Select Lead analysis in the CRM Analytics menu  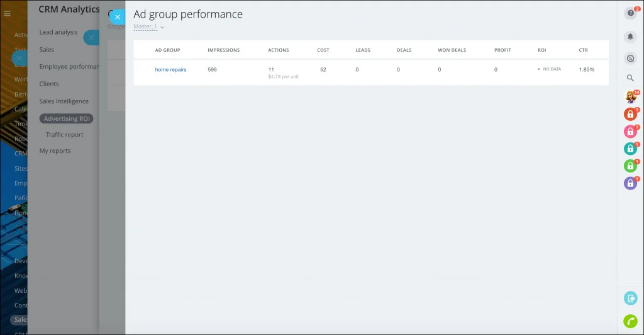(x=58, y=32)
